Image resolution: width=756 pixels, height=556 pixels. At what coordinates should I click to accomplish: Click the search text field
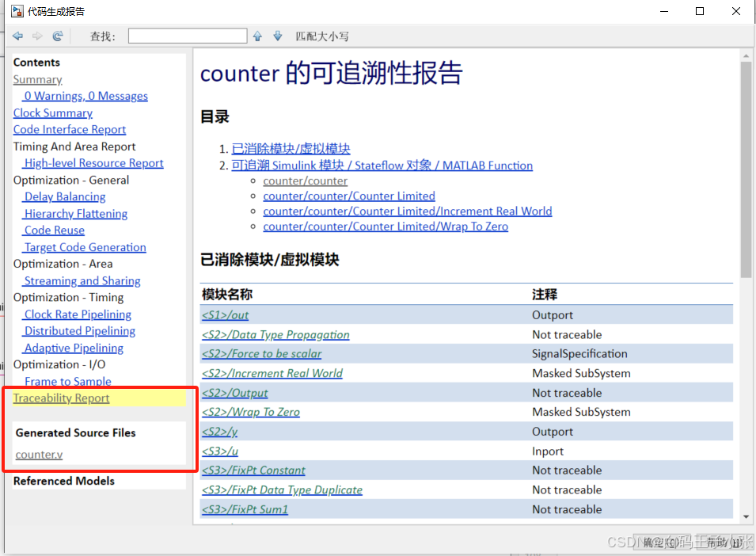[188, 36]
